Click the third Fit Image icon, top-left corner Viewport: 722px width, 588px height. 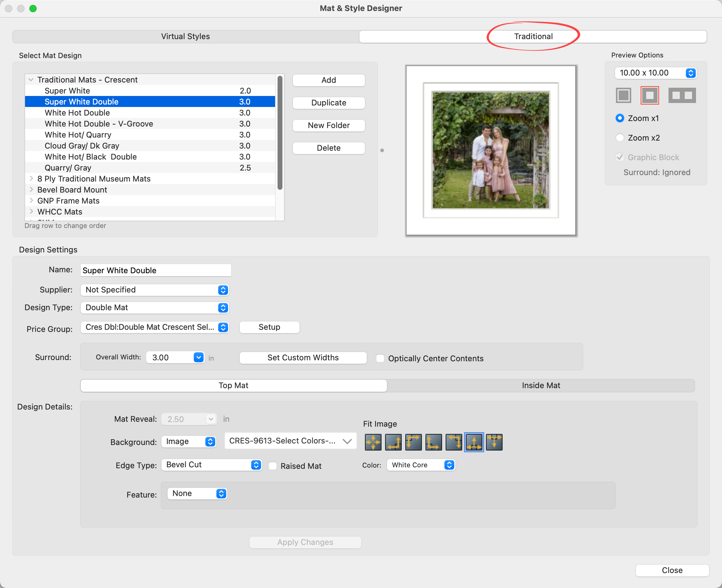pos(413,442)
